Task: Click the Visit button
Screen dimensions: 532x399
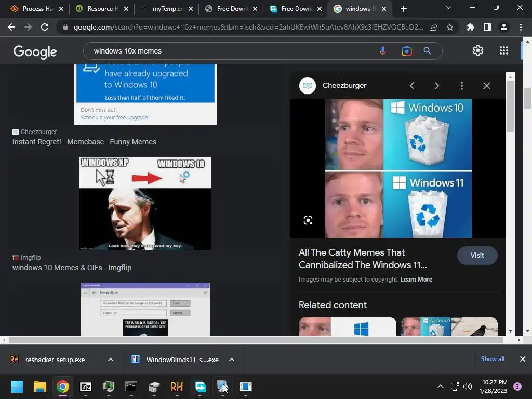Action: (x=477, y=256)
